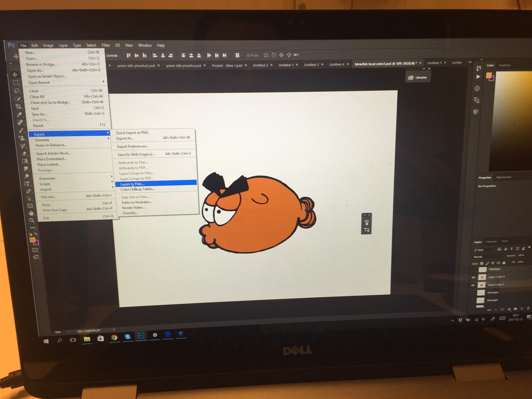Pick the Eyedropper tool

(20, 114)
